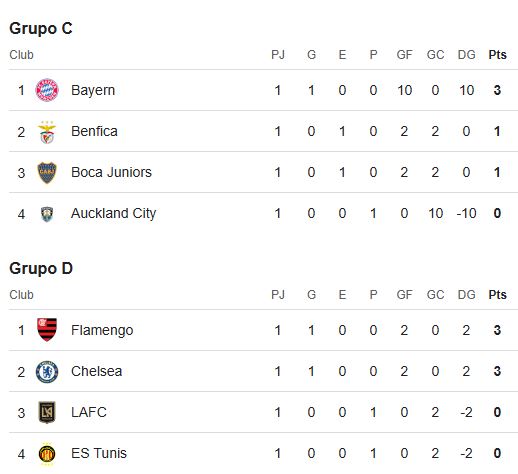Viewport: 518px width, 474px height.
Task: Click the Grupo D heading
Action: pyautogui.click(x=41, y=269)
